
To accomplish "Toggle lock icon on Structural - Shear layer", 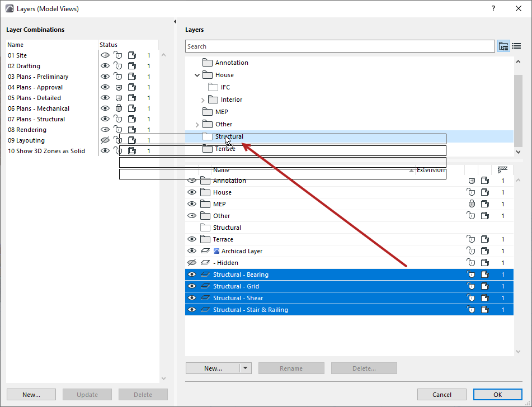I will coord(471,298).
